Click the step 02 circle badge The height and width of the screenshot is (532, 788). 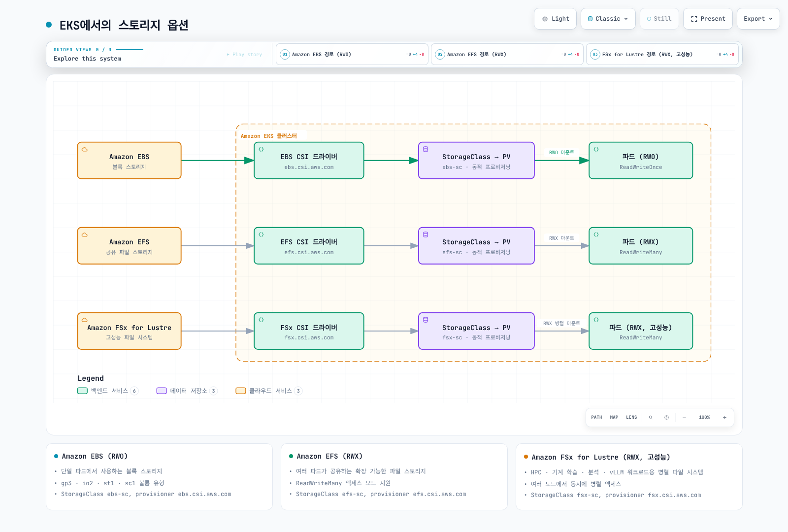(x=440, y=54)
